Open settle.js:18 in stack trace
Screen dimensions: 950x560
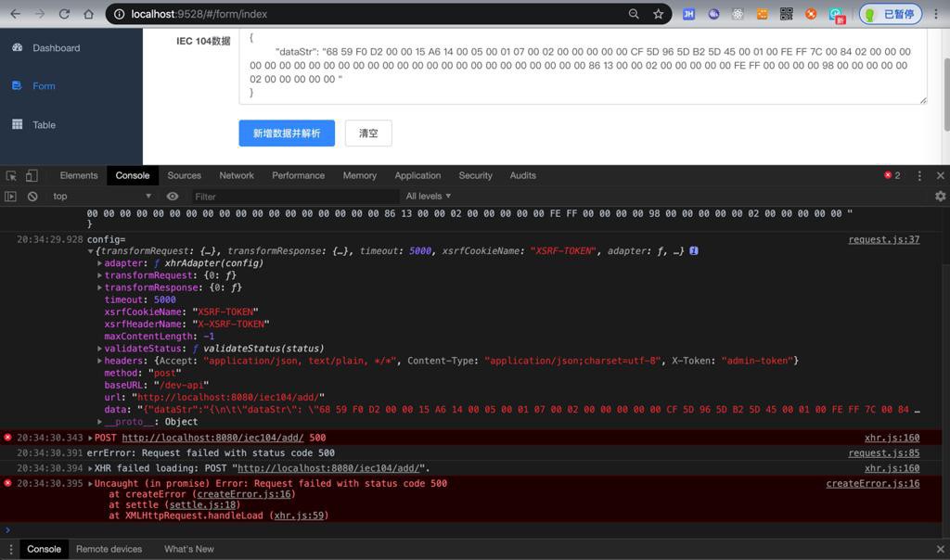tap(203, 505)
